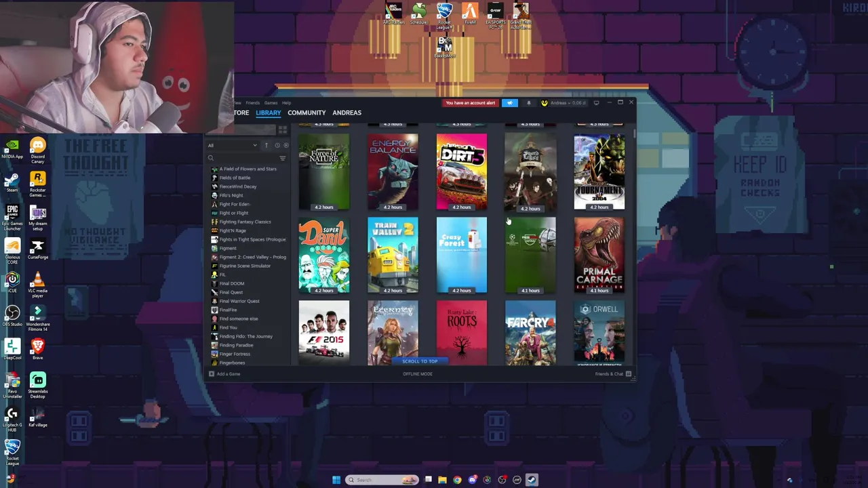
Task: Open Train Valley 2 game cover
Action: pos(393,256)
